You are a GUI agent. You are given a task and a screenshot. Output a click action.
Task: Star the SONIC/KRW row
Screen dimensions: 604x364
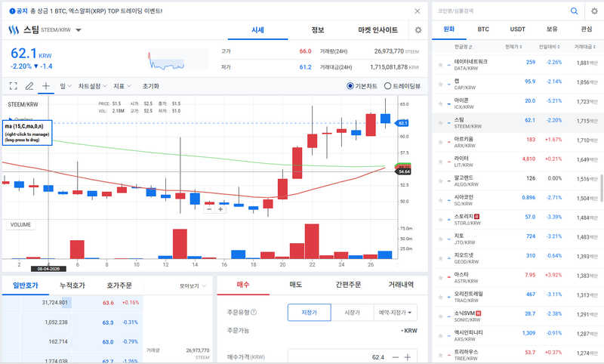pyautogui.click(x=440, y=316)
